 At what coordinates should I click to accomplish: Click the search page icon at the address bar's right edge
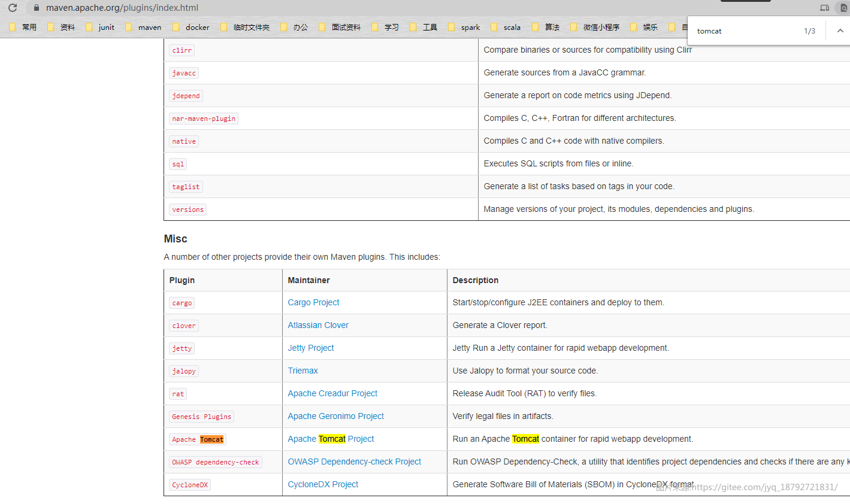pos(844,8)
